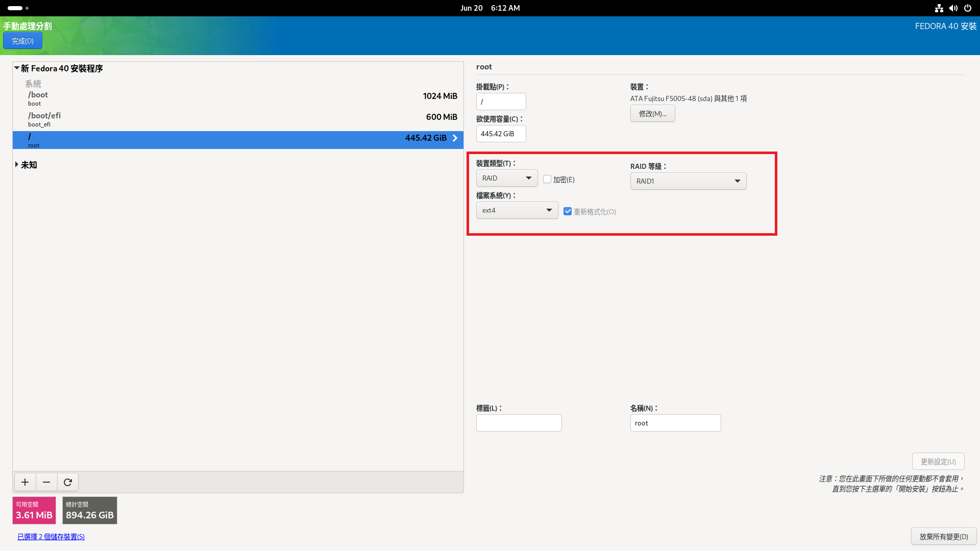The image size is (980, 551).
Task: Click the 掛載點(P) mount point field
Action: pyautogui.click(x=501, y=102)
